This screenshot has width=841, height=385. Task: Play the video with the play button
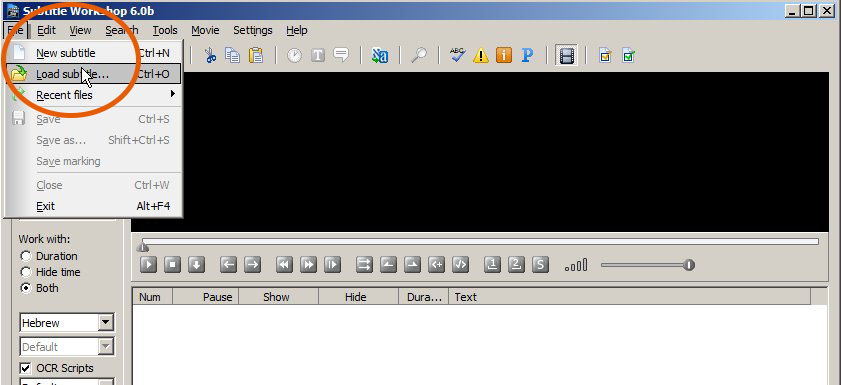(x=149, y=264)
